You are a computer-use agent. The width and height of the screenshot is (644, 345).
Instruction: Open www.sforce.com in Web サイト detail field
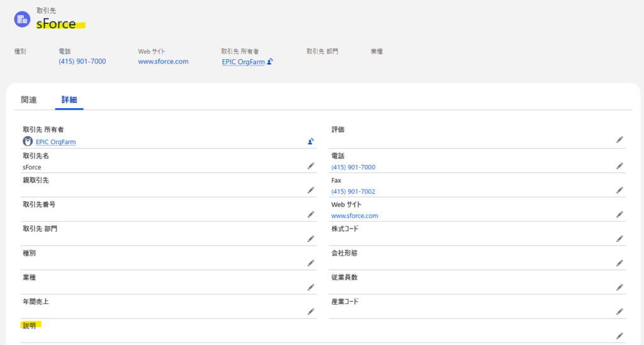pyautogui.click(x=355, y=216)
